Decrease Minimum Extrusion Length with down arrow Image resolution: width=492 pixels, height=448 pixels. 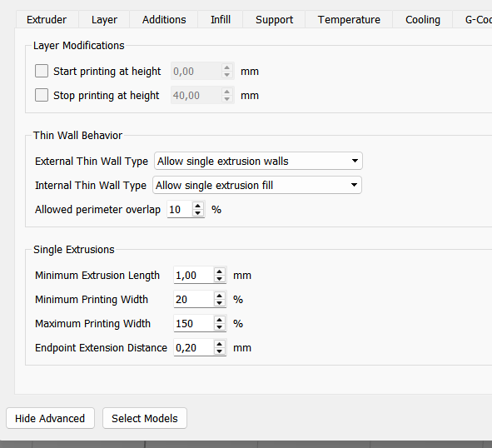(x=220, y=279)
